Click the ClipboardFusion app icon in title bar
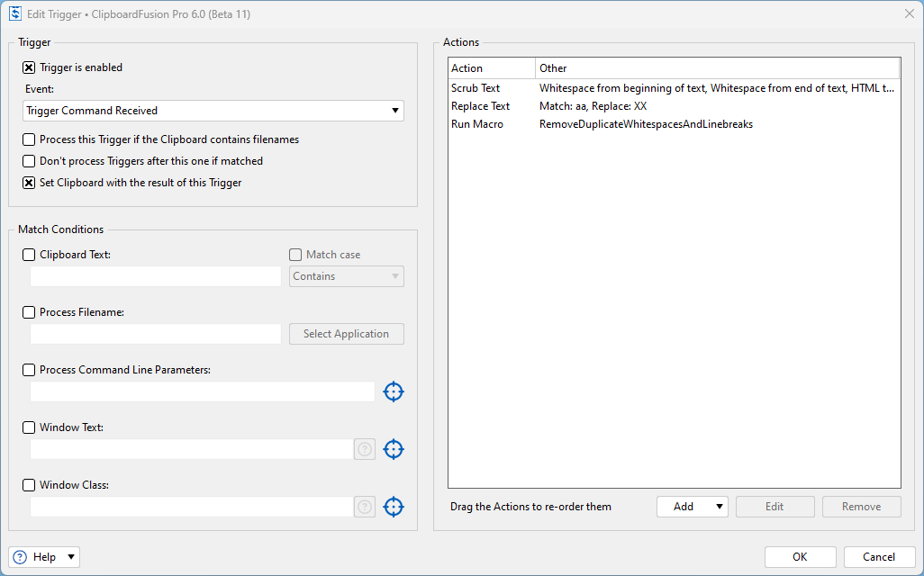This screenshot has height=576, width=924. coord(14,13)
